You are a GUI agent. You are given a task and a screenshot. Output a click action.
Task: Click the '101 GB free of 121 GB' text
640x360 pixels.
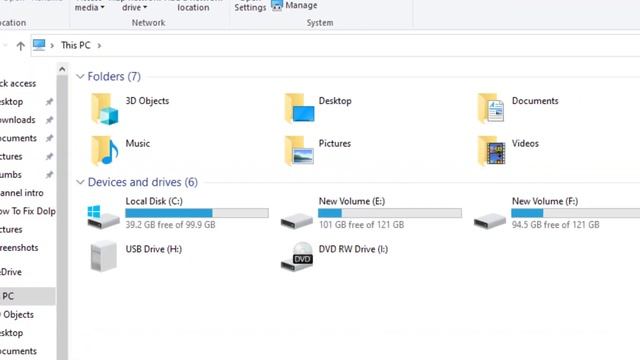click(361, 224)
